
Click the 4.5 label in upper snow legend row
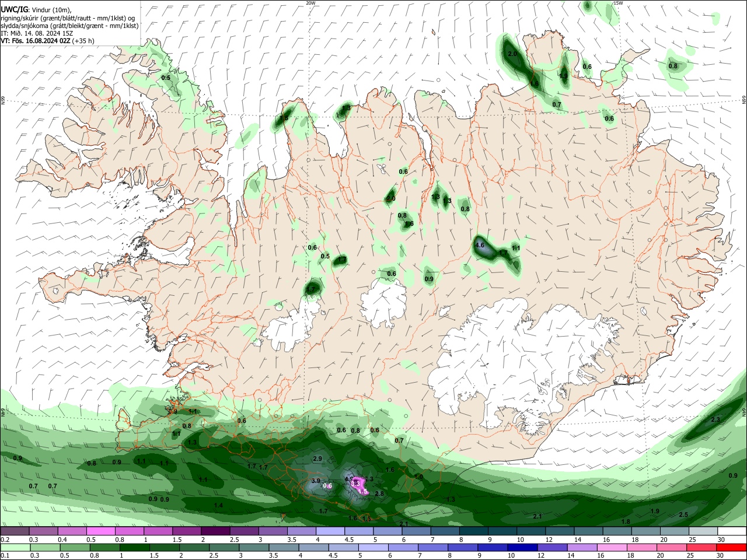pos(349,540)
